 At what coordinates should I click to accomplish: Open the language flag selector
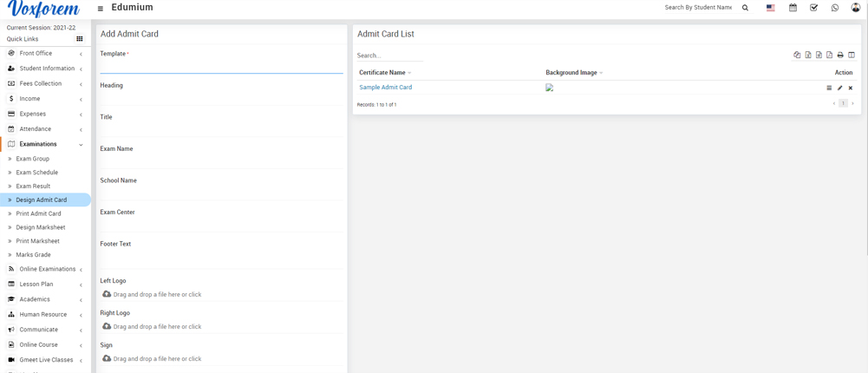point(770,8)
